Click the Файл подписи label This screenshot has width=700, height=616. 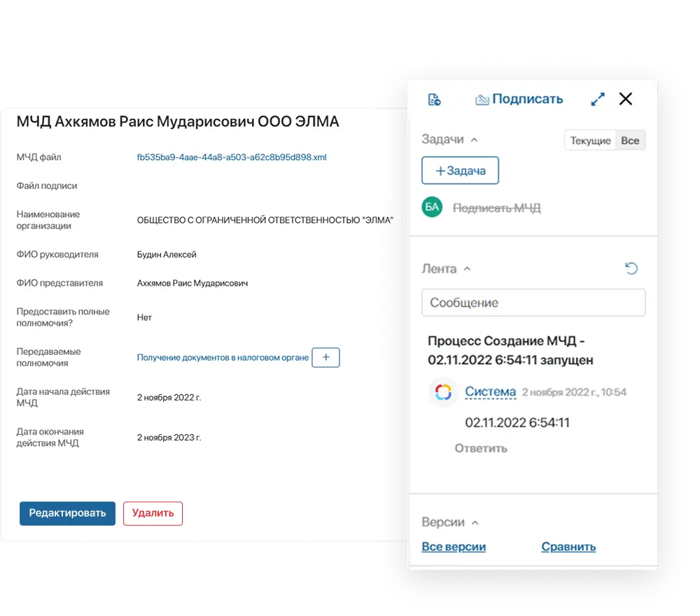coord(46,185)
